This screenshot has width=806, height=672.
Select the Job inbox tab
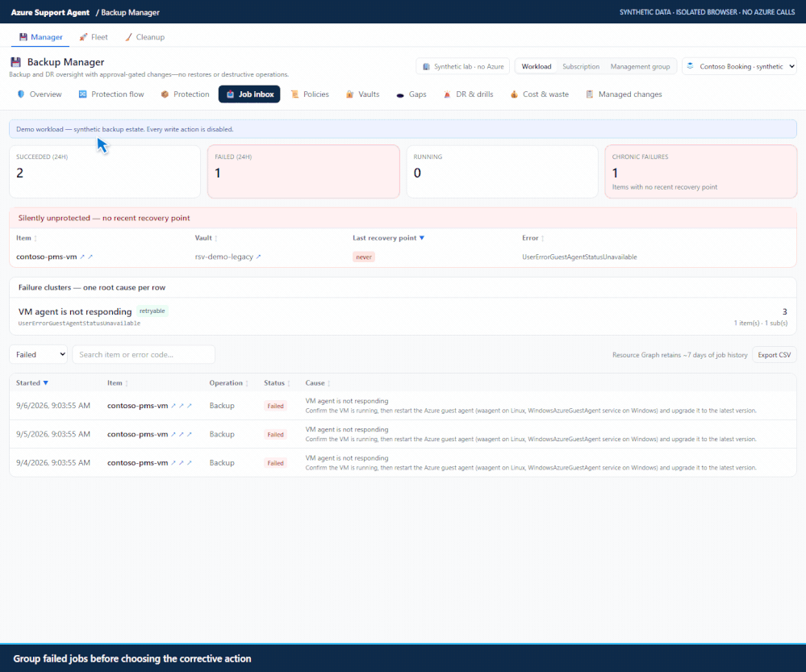pos(249,94)
